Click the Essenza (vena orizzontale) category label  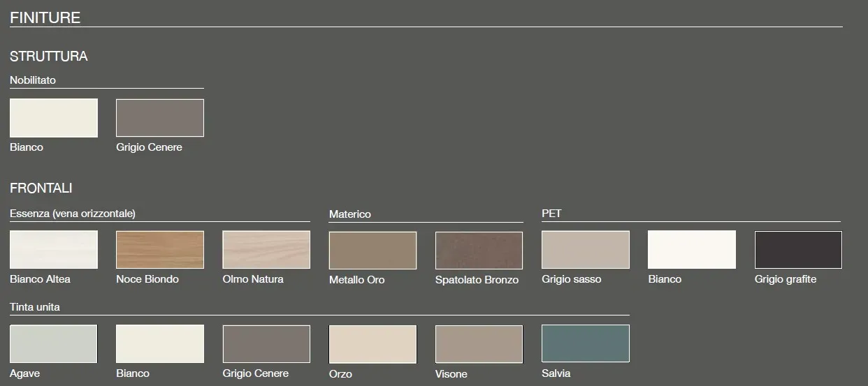[73, 214]
